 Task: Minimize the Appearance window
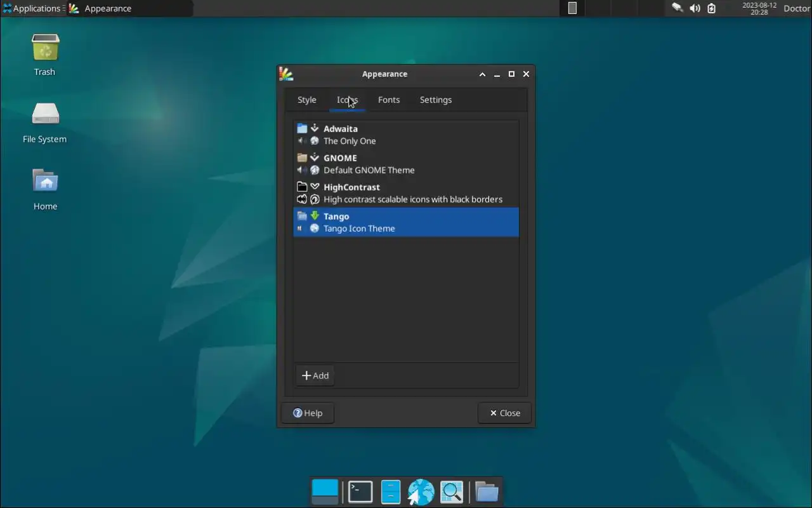pos(497,74)
